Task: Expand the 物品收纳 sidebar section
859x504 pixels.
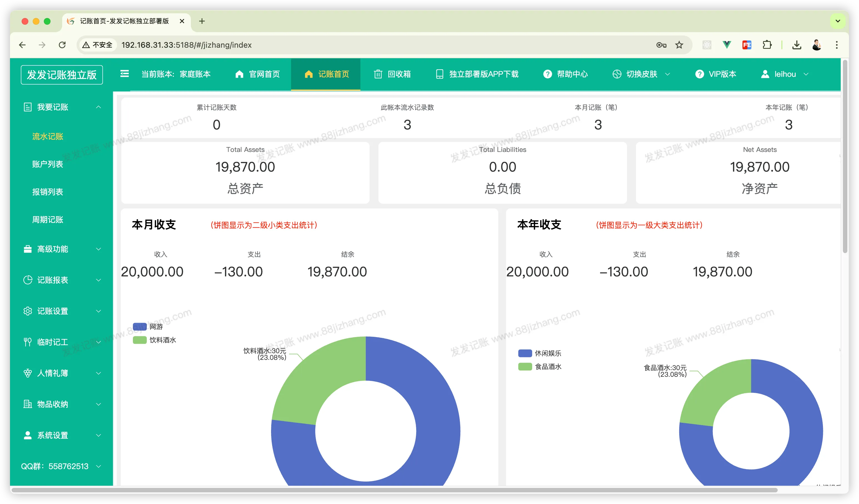Action: coord(98,404)
